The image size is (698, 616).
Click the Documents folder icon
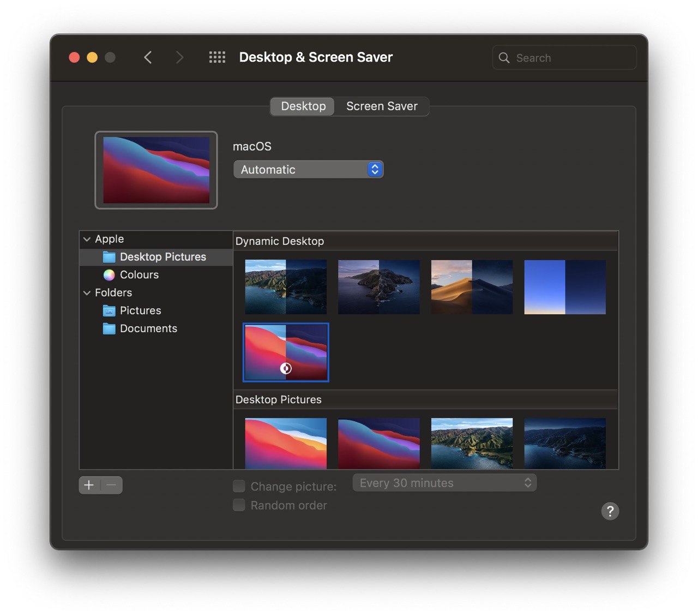[x=110, y=329]
